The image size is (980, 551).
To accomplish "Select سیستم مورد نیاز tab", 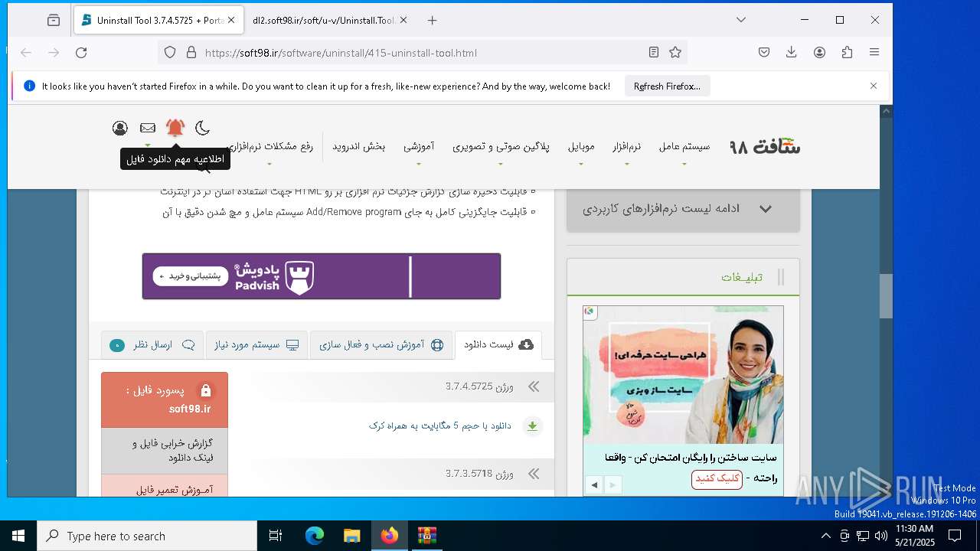I will [256, 345].
